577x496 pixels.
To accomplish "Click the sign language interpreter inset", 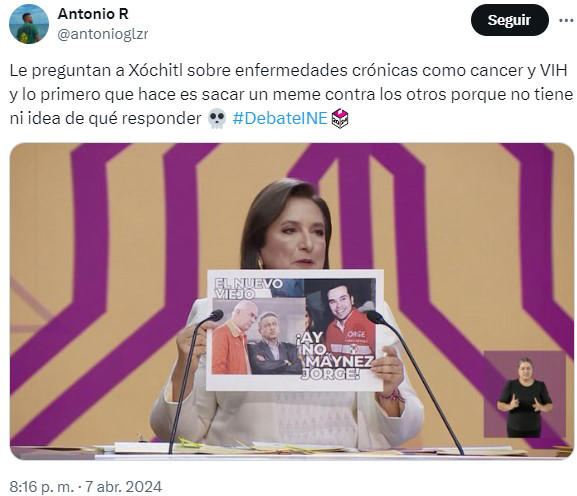I will (x=524, y=394).
